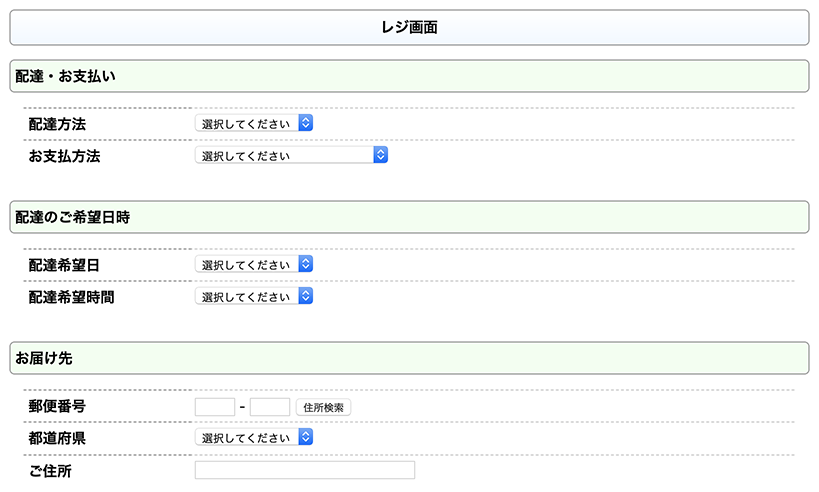The width and height of the screenshot is (819, 492).
Task: Click the 配達希望日 row label text
Action: pos(64,266)
